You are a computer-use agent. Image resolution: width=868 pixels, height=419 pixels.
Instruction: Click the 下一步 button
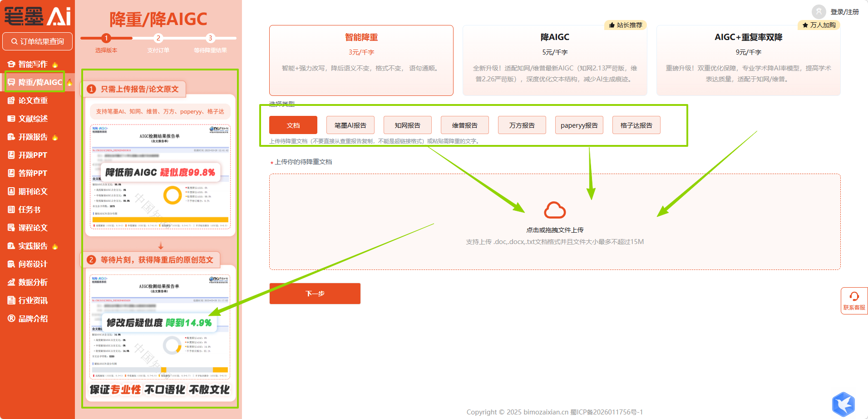pyautogui.click(x=315, y=294)
